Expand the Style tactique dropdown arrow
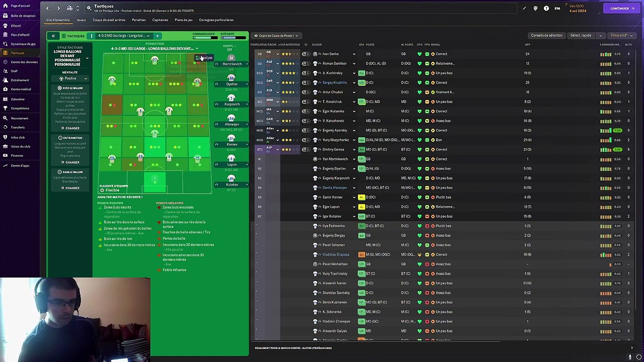Image resolution: width=644 pixels, height=362 pixels. [x=87, y=59]
